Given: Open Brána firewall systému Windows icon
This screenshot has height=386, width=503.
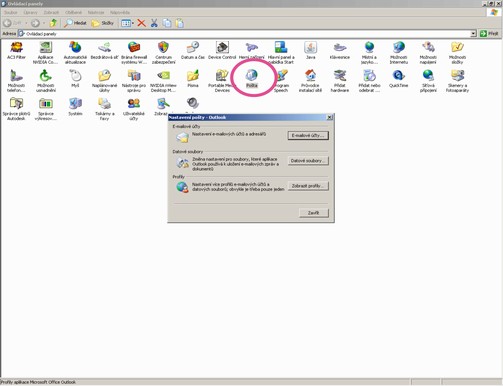Looking at the screenshot, I should [x=134, y=48].
